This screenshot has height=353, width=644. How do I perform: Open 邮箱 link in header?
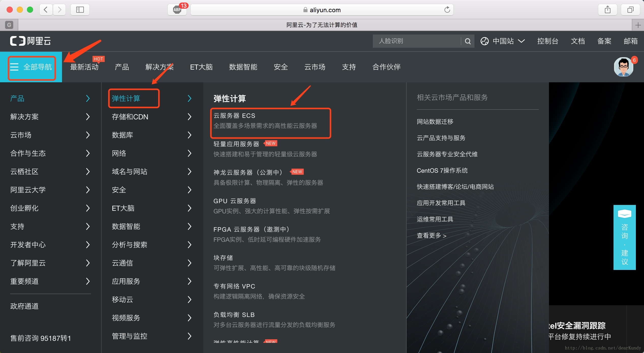[631, 41]
